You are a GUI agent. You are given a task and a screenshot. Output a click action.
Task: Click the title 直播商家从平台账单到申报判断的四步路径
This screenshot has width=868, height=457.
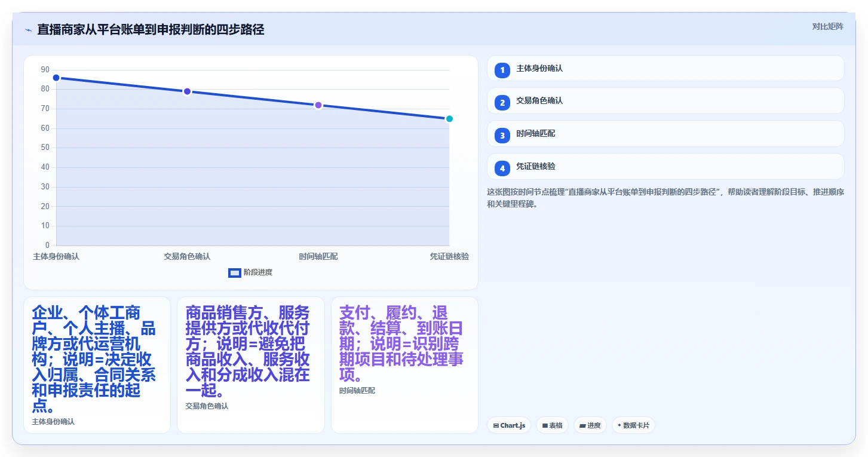[151, 29]
